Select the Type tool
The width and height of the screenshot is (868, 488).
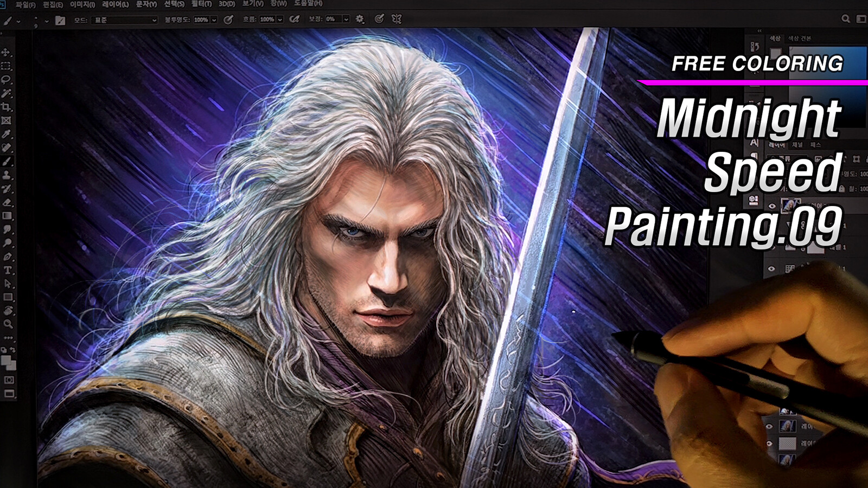pyautogui.click(x=8, y=270)
